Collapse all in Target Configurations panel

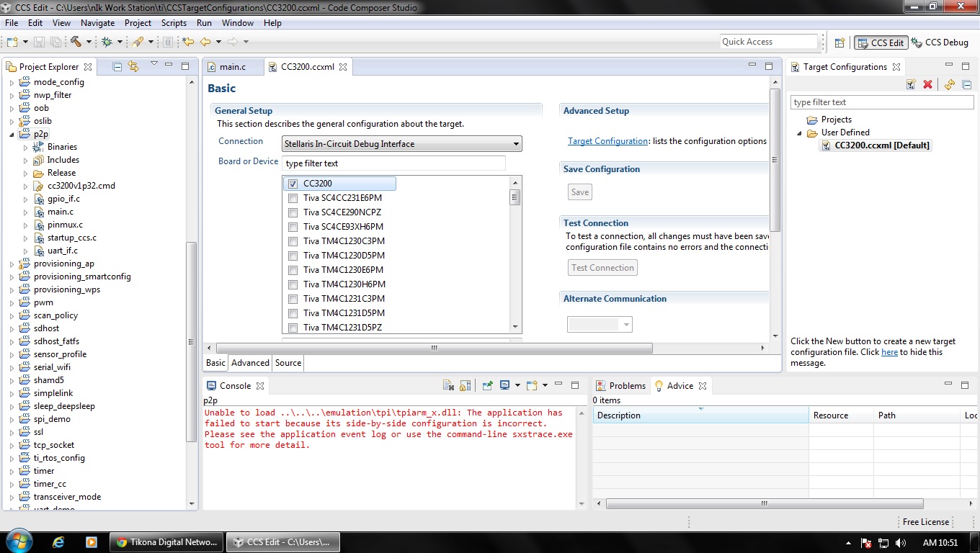coord(967,84)
